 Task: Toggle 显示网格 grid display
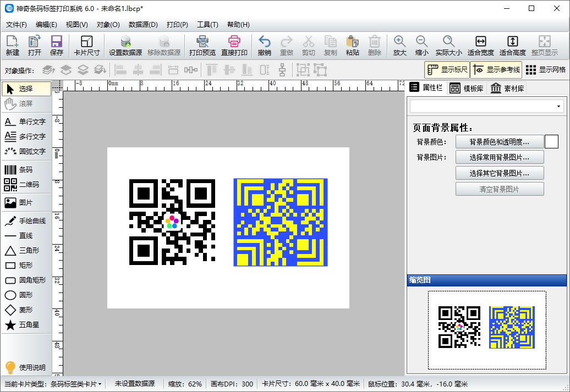545,70
